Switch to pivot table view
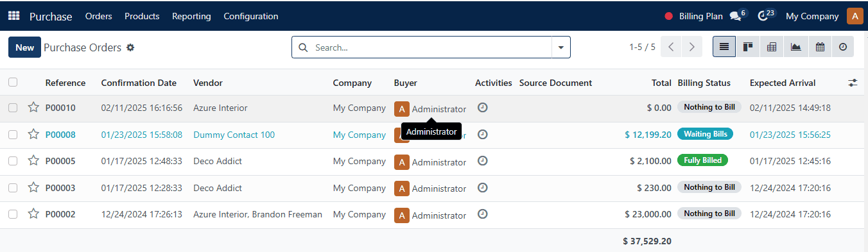The height and width of the screenshot is (252, 868). tap(772, 47)
